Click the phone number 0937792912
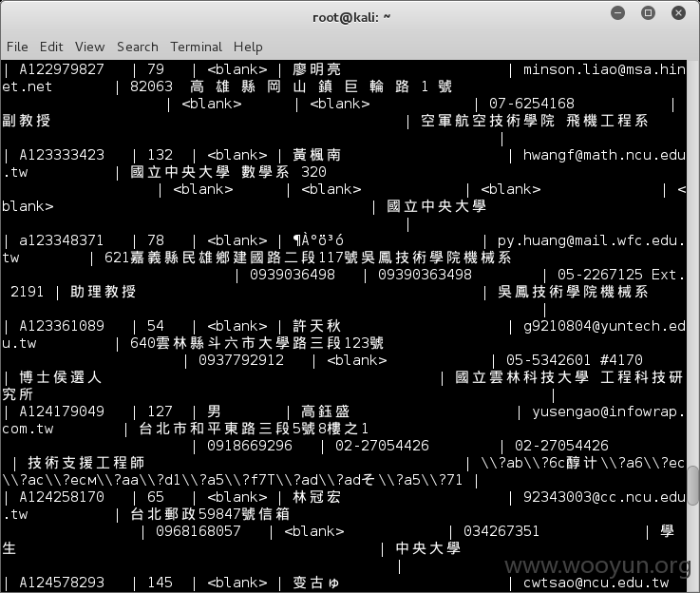 (241, 360)
